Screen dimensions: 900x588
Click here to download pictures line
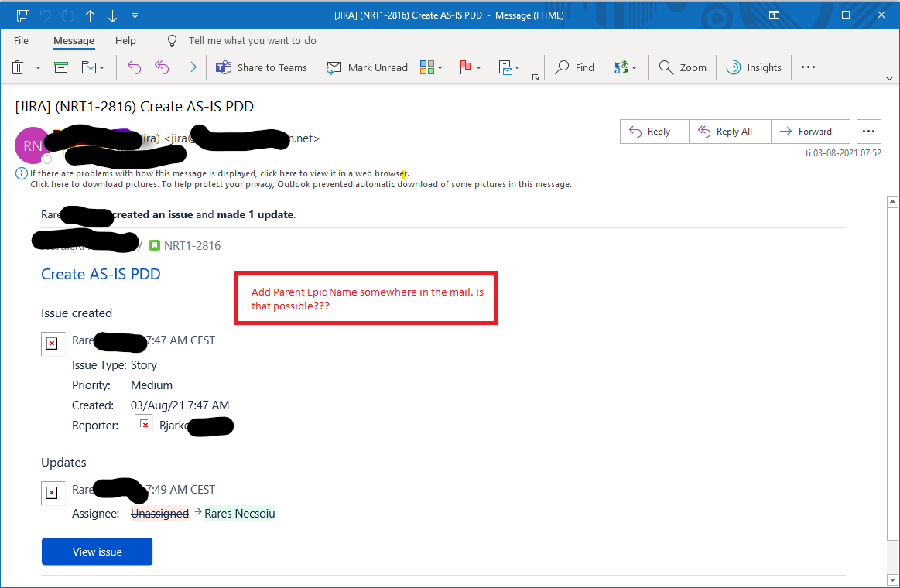point(301,184)
